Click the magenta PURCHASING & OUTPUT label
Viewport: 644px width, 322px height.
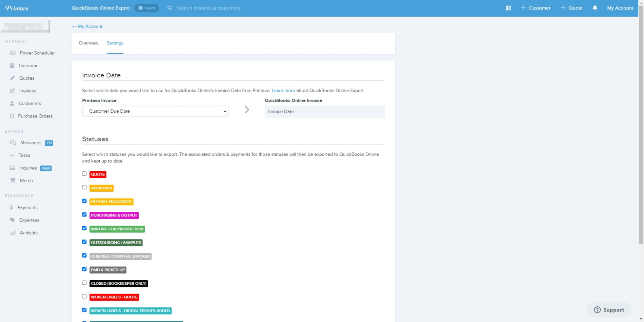coord(114,215)
